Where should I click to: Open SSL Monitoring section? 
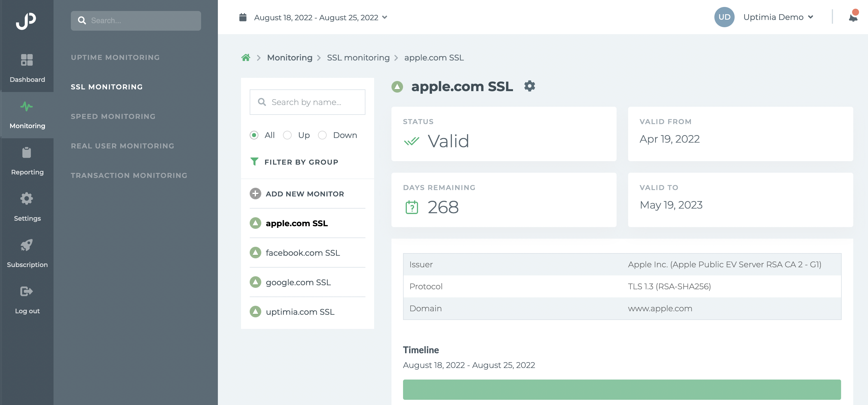(x=106, y=87)
